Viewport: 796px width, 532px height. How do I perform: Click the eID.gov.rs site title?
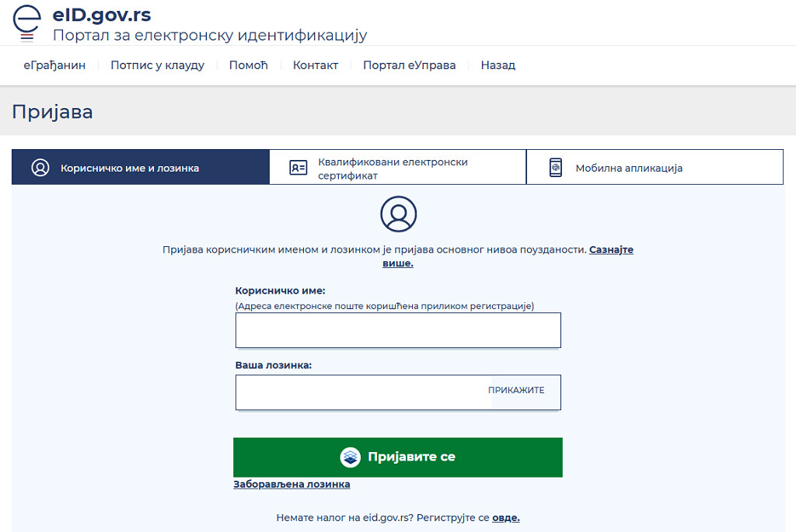(x=101, y=15)
